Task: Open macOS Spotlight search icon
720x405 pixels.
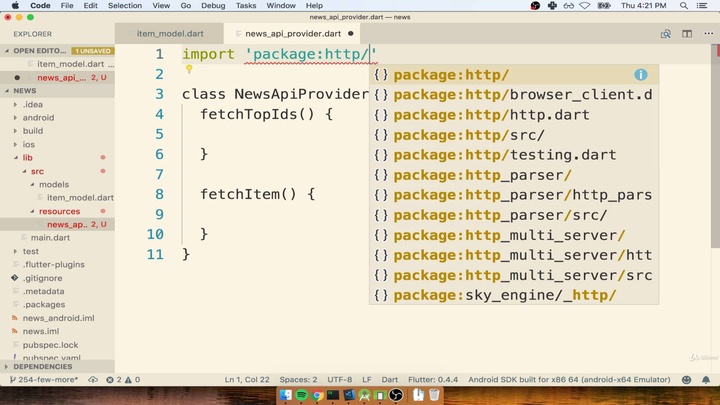Action: pyautogui.click(x=684, y=6)
